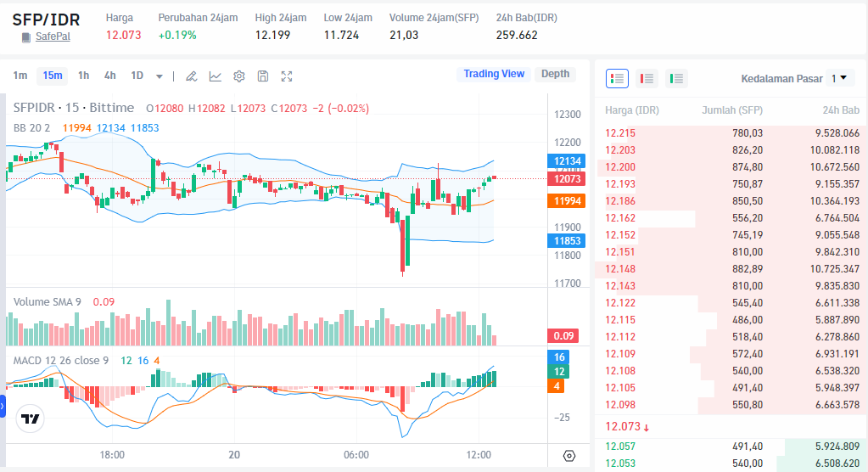Click the Volume SMA 9 indicator label
The width and height of the screenshot is (868, 472).
tap(47, 302)
